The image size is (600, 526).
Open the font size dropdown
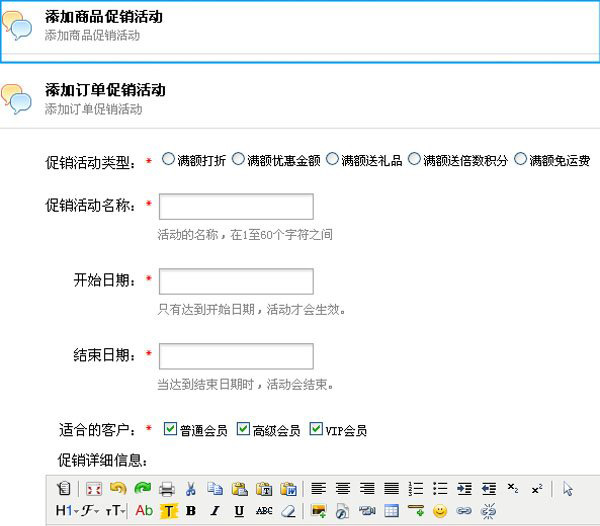115,511
